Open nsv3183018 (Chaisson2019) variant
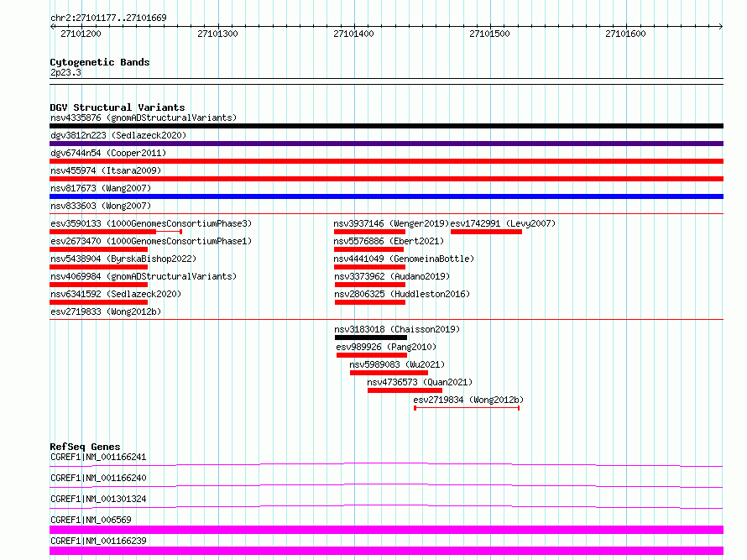Screen dimensions: 747x560 click(x=397, y=329)
